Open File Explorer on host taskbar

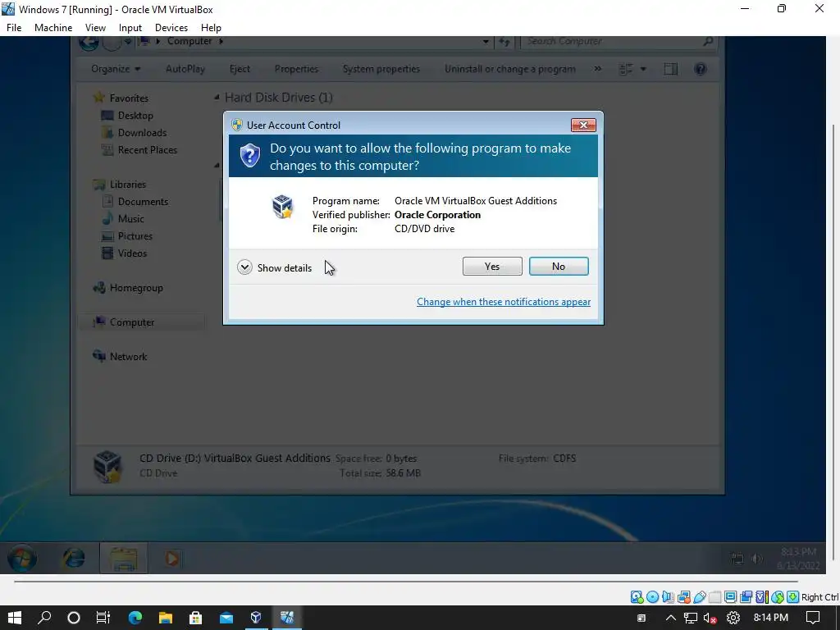pyautogui.click(x=166, y=618)
